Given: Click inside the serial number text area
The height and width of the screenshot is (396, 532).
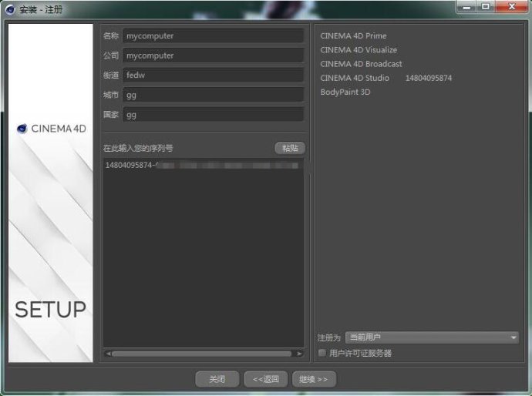Looking at the screenshot, I should coord(204,253).
